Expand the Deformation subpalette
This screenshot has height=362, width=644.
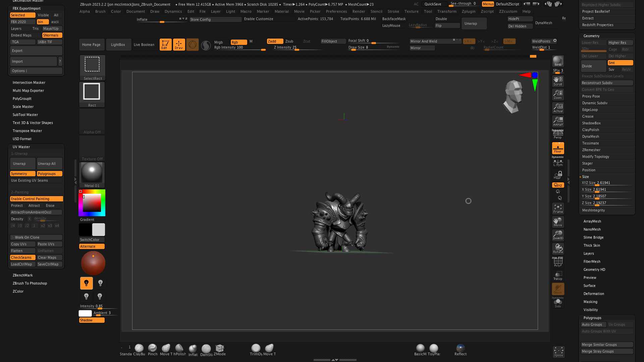tap(594, 294)
